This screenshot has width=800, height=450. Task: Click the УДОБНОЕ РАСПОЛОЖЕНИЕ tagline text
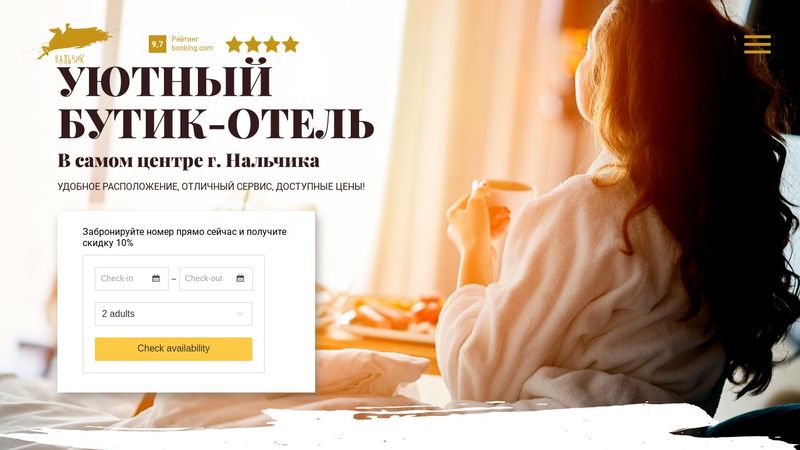[211, 187]
